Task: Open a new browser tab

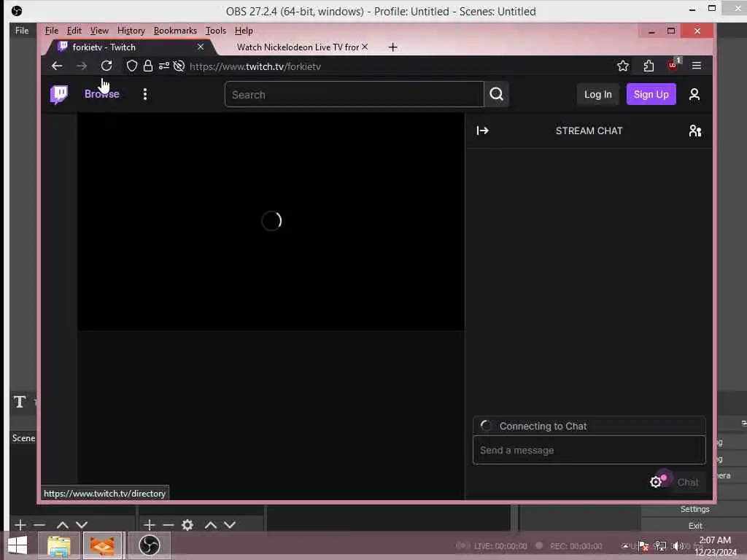Action: pyautogui.click(x=392, y=47)
